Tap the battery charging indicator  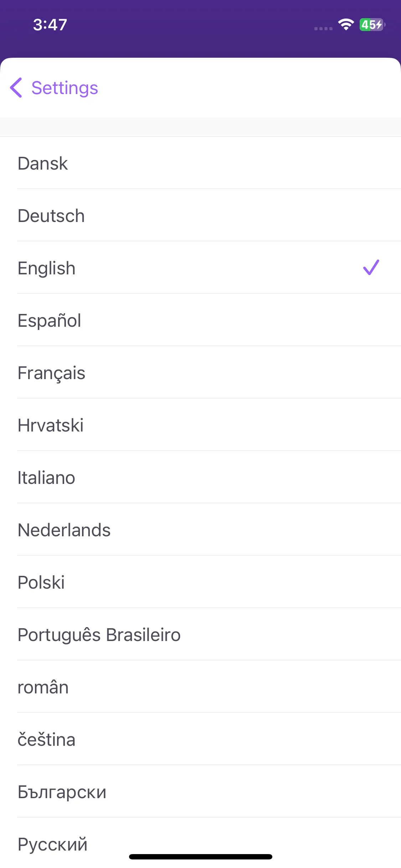click(372, 25)
